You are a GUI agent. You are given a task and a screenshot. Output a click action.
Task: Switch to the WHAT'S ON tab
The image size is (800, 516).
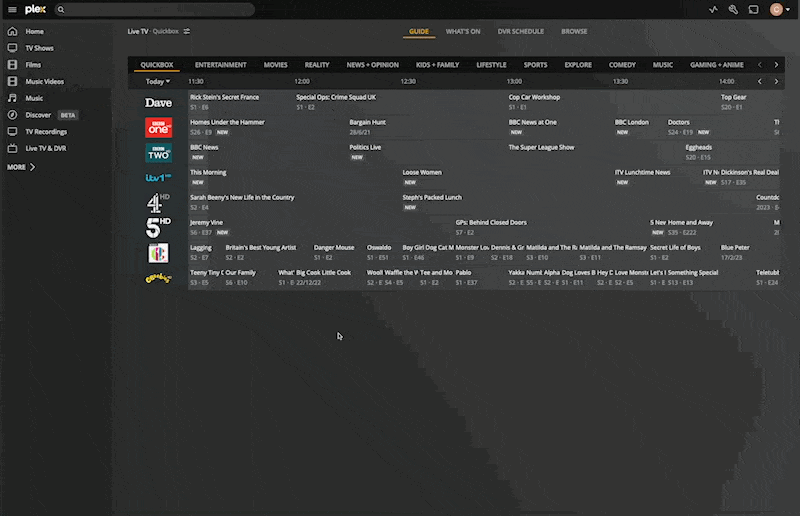(463, 32)
